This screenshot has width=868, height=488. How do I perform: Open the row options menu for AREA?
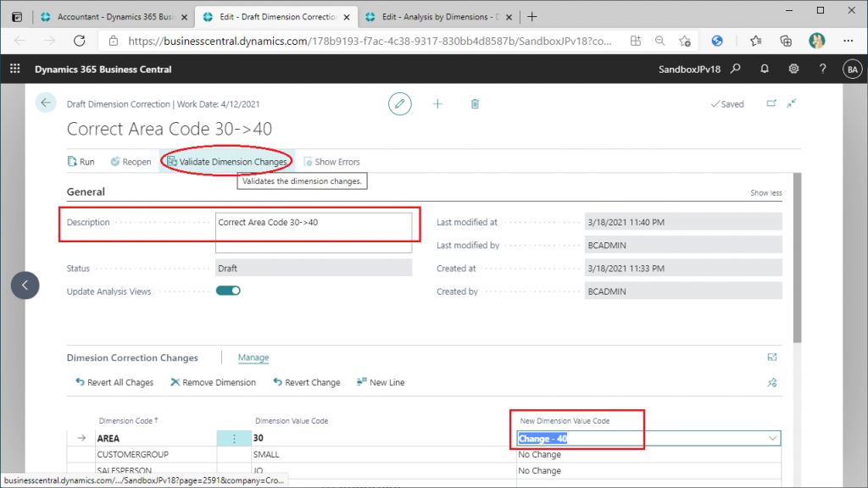click(234, 438)
